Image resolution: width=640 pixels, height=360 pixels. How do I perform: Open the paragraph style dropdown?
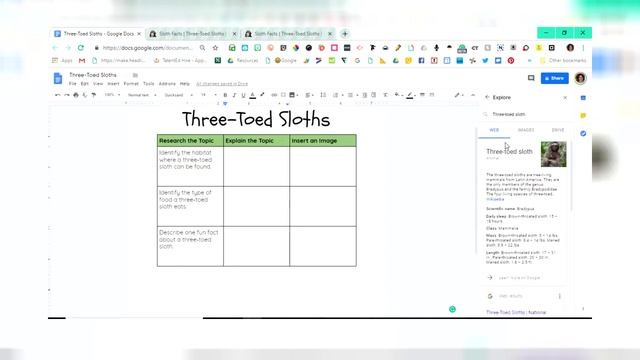[142, 95]
